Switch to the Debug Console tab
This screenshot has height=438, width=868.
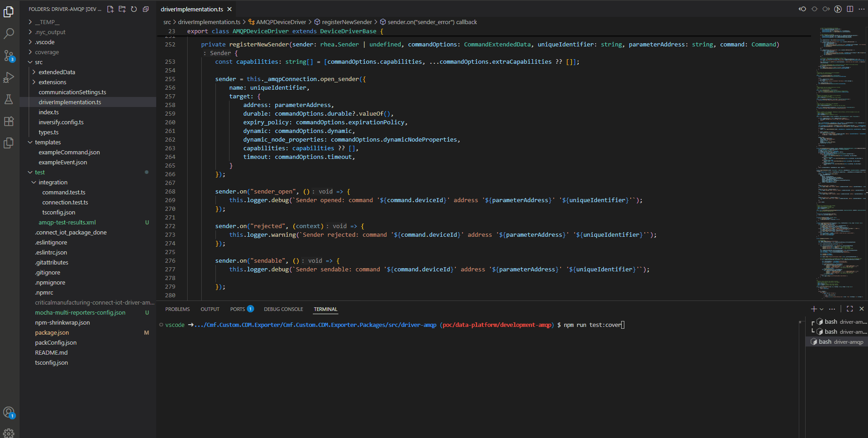click(x=283, y=309)
